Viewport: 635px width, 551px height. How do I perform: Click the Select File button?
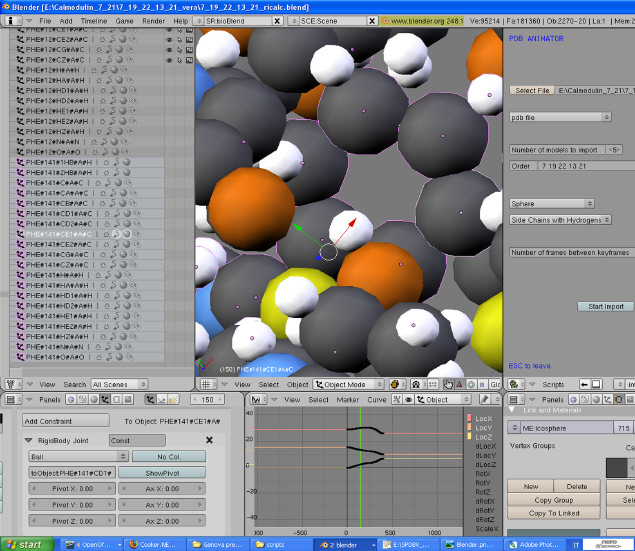tap(531, 90)
